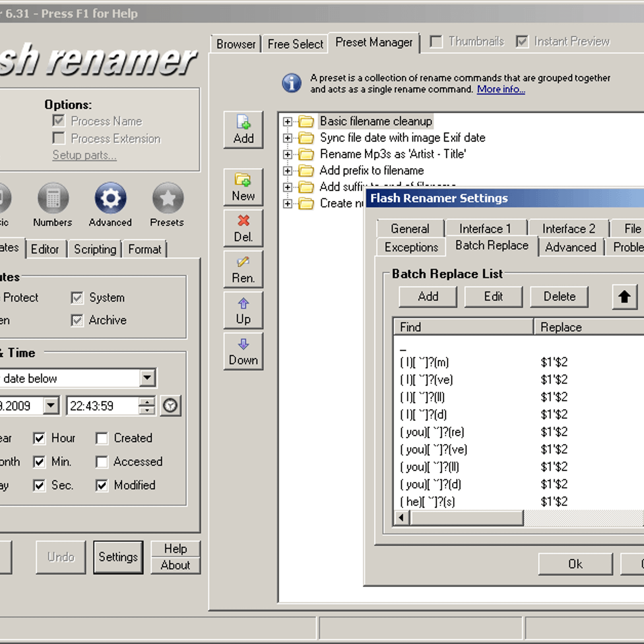Click Delete in Batch Replace List

tap(559, 297)
